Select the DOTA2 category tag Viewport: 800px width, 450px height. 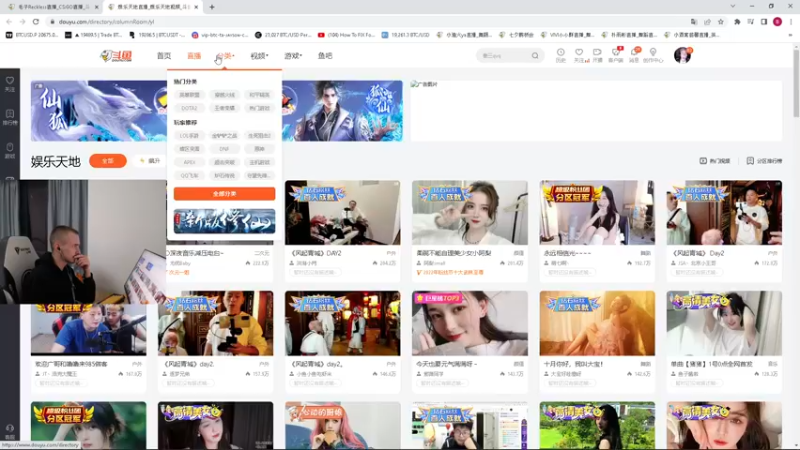point(189,108)
